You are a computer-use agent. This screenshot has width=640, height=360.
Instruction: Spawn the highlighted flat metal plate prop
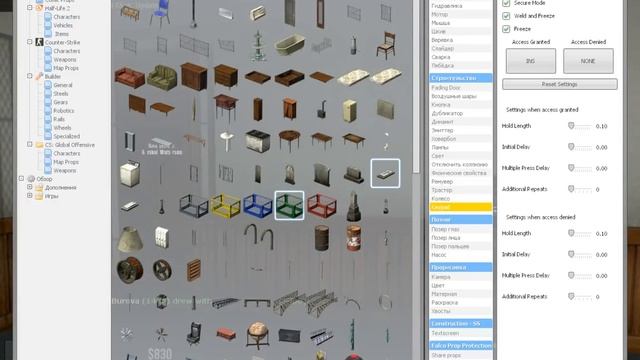385,173
